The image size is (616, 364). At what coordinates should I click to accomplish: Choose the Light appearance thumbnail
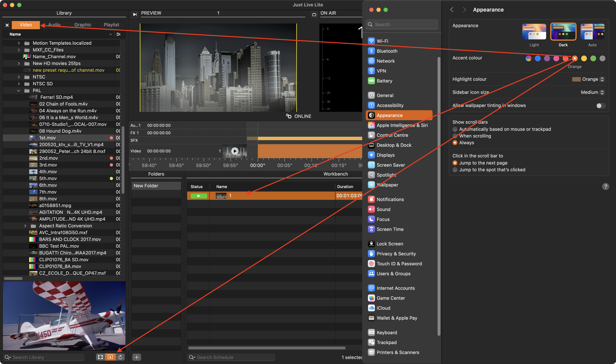point(534,32)
